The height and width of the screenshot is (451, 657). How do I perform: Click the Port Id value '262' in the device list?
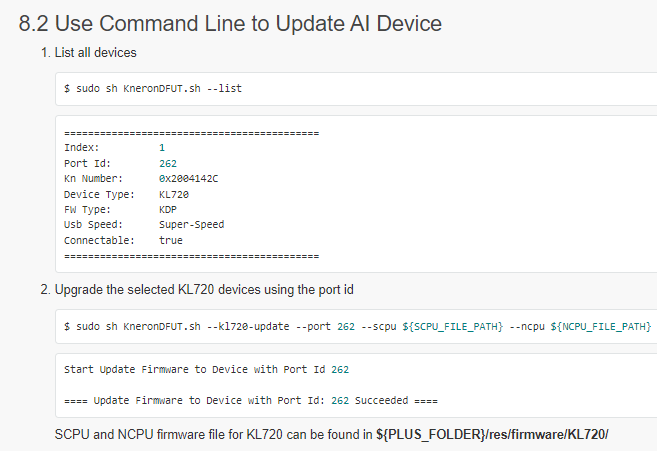click(x=168, y=163)
